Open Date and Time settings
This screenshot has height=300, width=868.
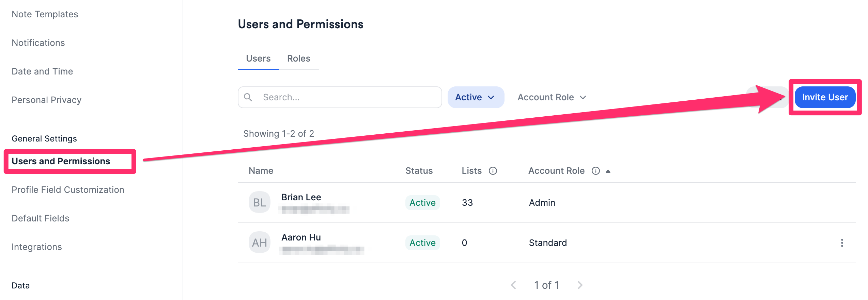point(42,71)
